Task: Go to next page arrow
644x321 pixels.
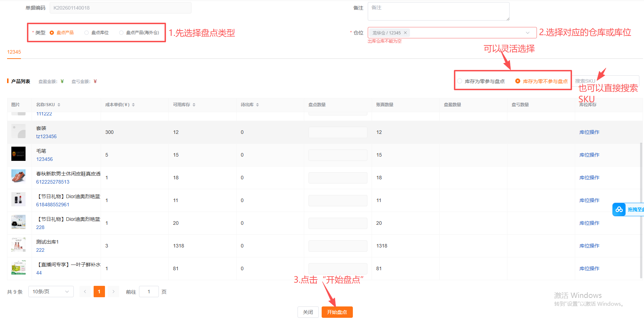Action: click(x=113, y=292)
